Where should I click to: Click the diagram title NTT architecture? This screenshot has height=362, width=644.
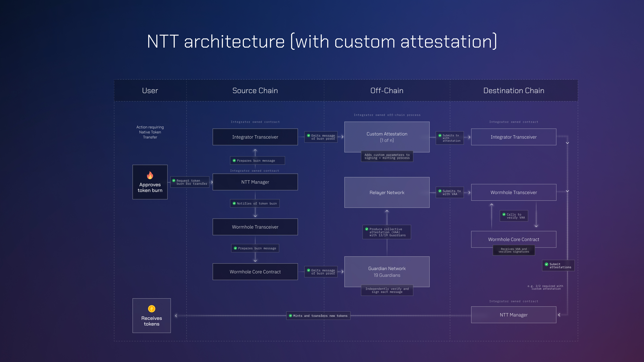[x=322, y=41]
